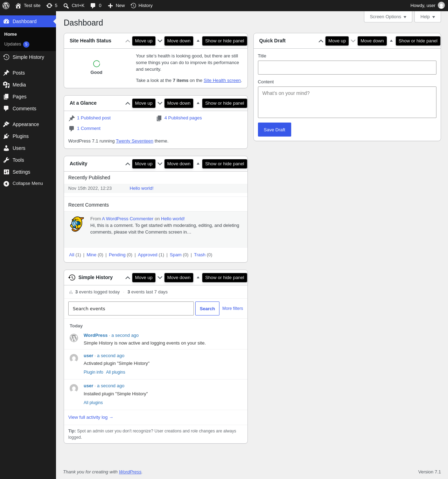Open Ctrl+K search magnifier icon

pyautogui.click(x=66, y=6)
